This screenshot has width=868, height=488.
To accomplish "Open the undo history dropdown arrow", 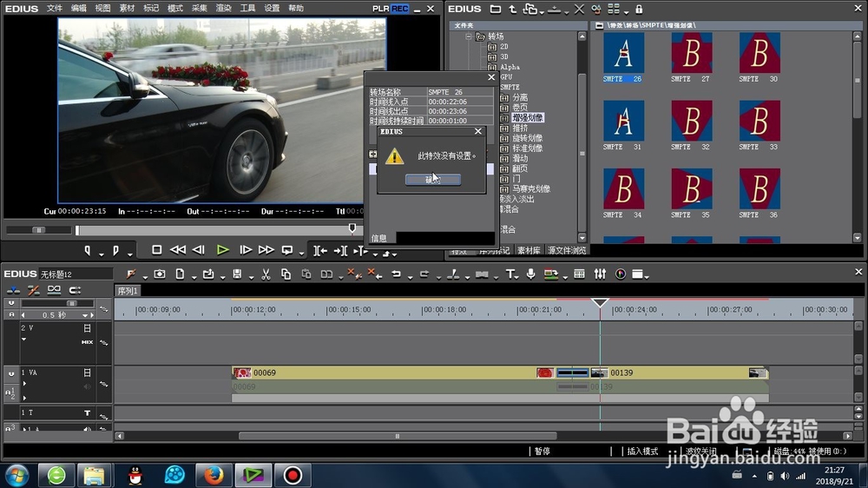I will click(x=410, y=277).
